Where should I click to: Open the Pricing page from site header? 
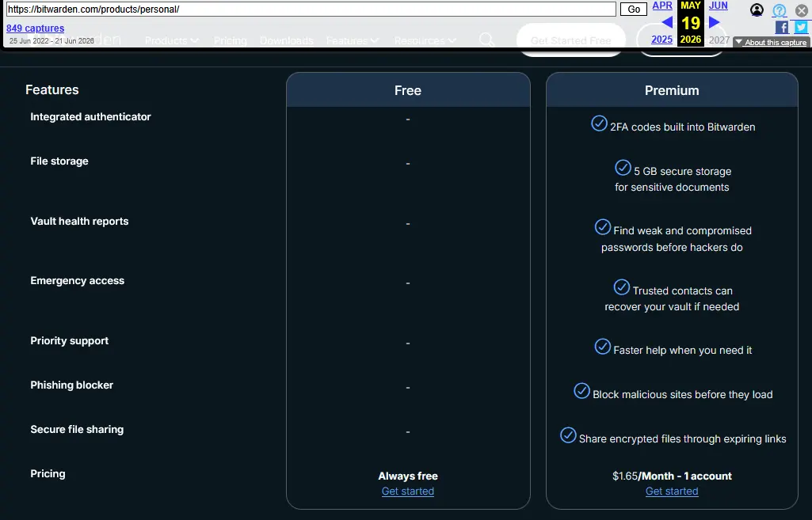(x=230, y=40)
